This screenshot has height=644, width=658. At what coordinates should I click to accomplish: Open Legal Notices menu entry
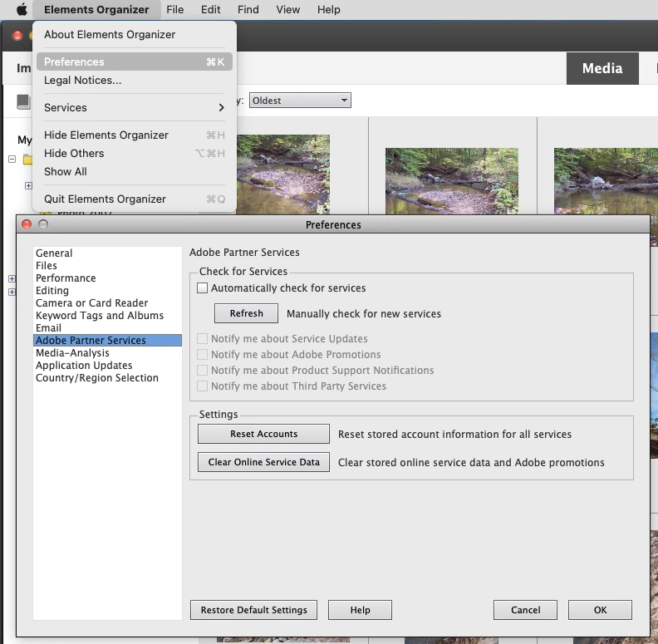pos(135,80)
